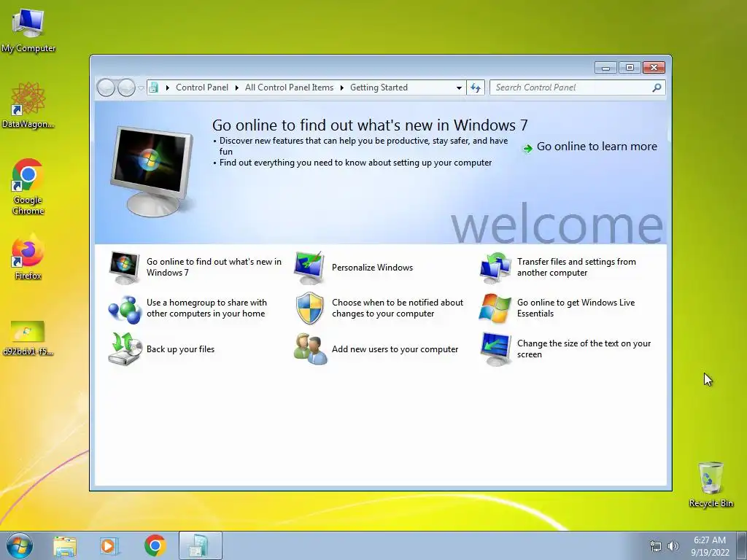Select the d92bdv1-f5 image file icon
Viewport: 747px width, 560px height.
28,338
